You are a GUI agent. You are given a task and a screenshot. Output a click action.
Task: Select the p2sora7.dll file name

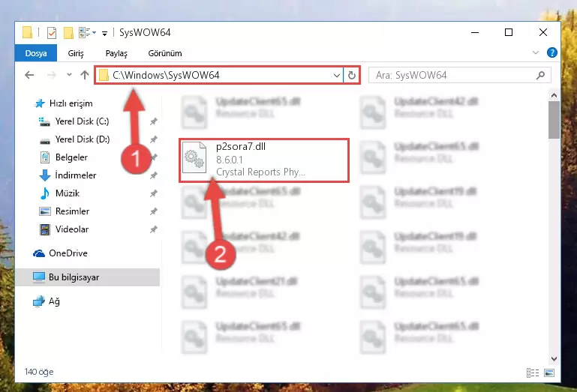[241, 147]
